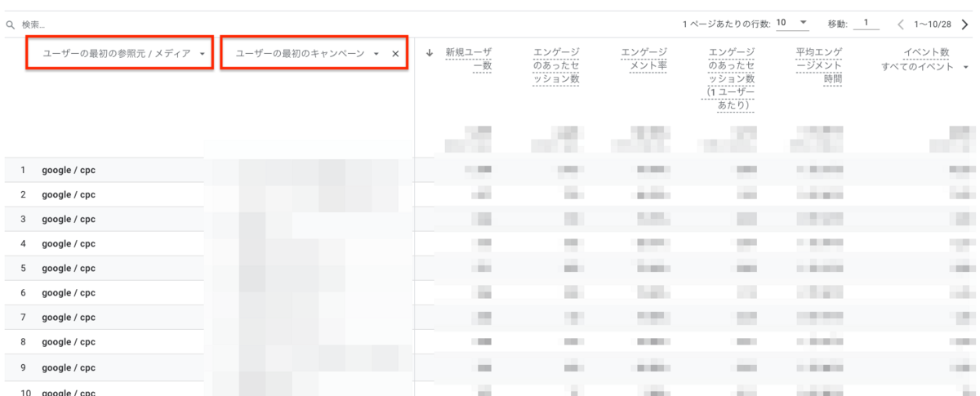Click the 移動 page number field

tap(866, 23)
